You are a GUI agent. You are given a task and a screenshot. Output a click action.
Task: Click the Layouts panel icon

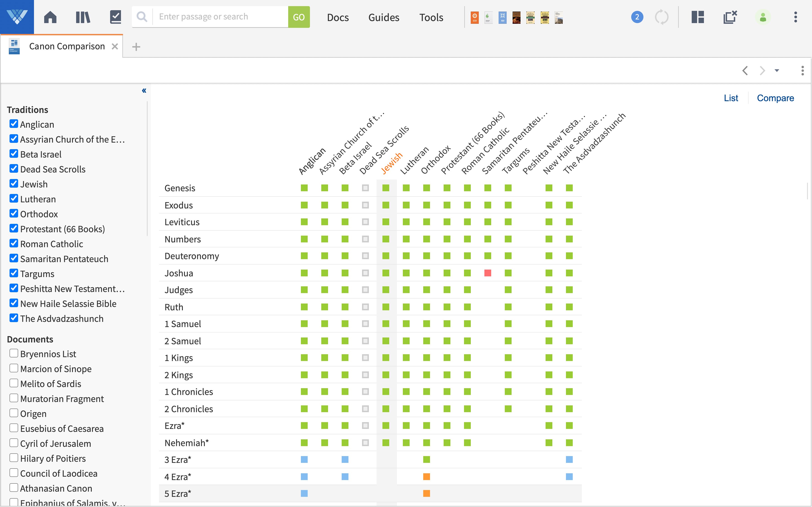698,17
